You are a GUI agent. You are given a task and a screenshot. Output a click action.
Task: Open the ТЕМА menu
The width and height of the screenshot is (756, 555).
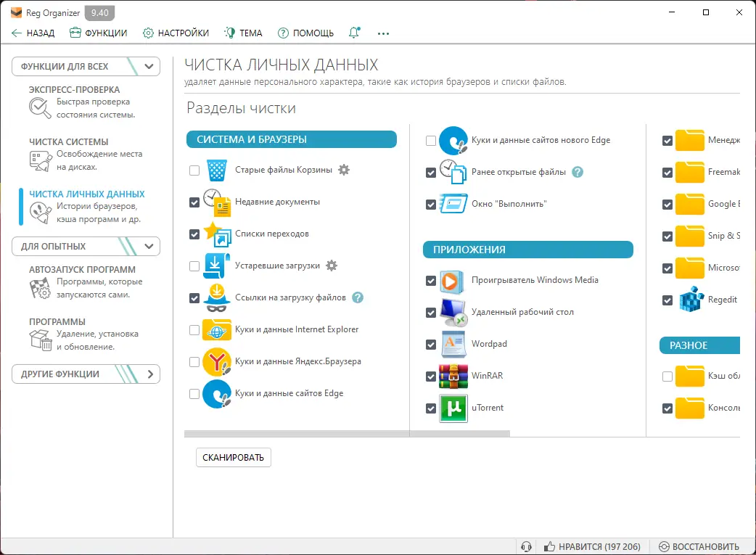click(x=243, y=33)
